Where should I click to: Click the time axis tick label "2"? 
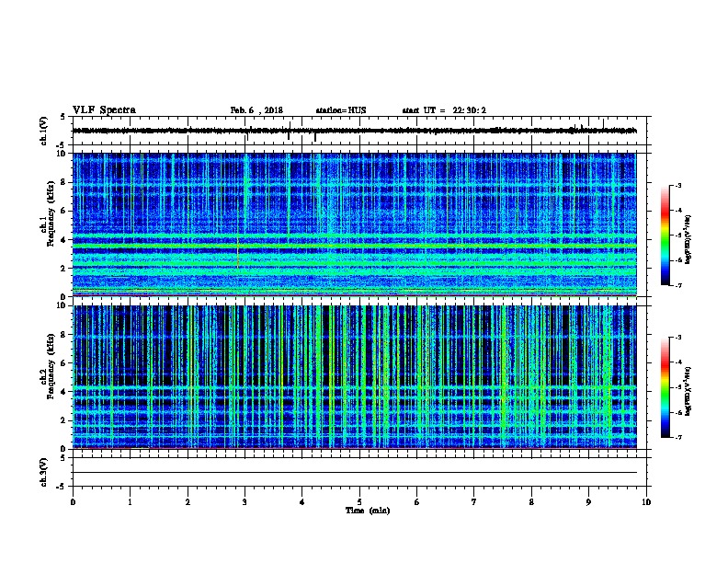[x=188, y=502]
